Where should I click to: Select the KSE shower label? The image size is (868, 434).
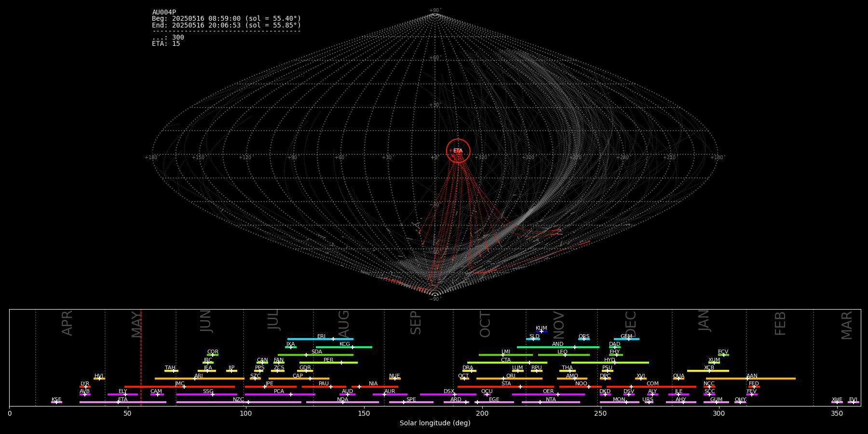coord(56,400)
